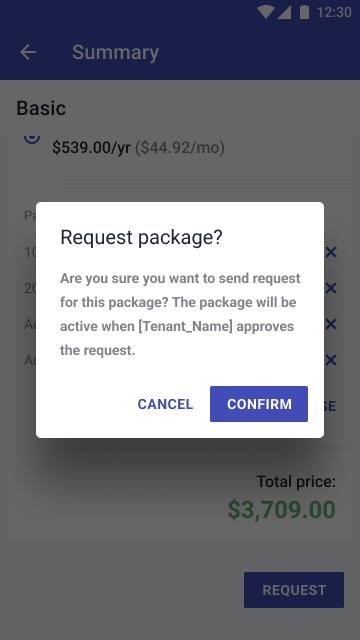Remove the third package item with X
Image resolution: width=360 pixels, height=640 pixels.
pos(331,324)
